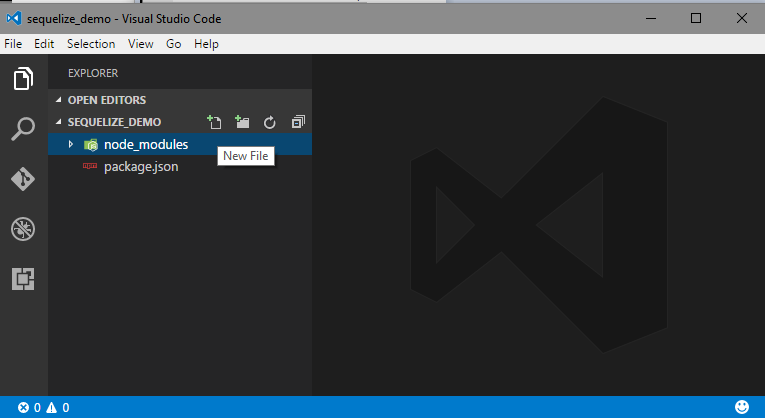Screen dimensions: 765x418
Task: Open the File menu
Action: point(13,44)
